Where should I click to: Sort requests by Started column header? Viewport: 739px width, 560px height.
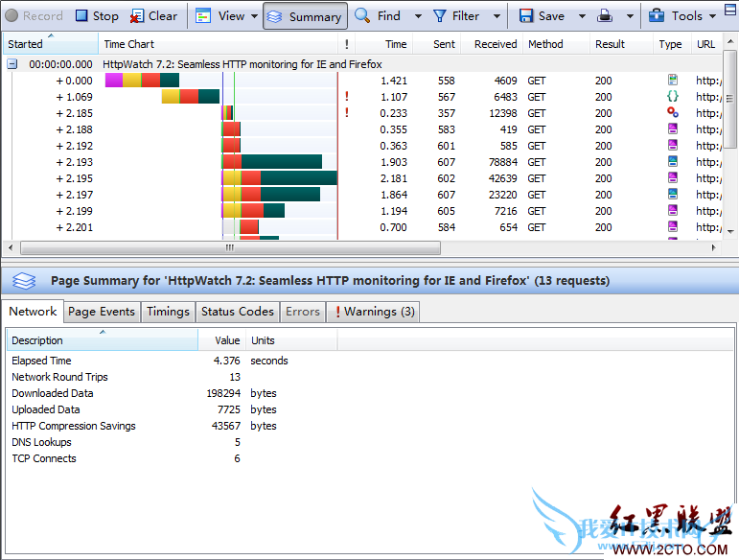coord(26,44)
